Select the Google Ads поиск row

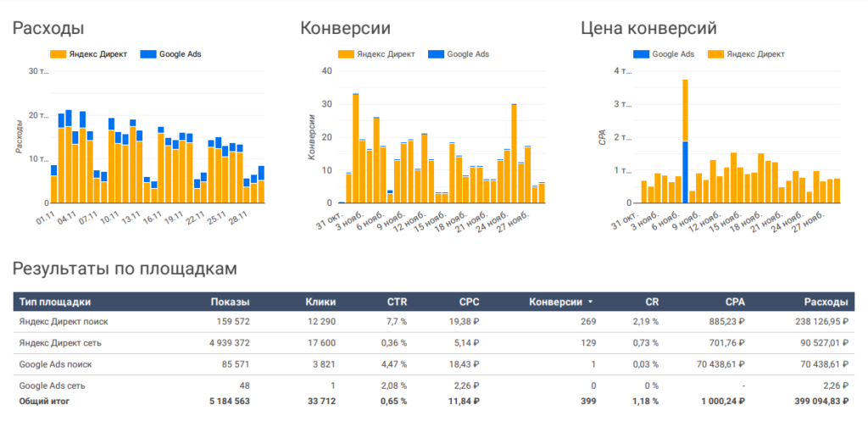click(55, 364)
